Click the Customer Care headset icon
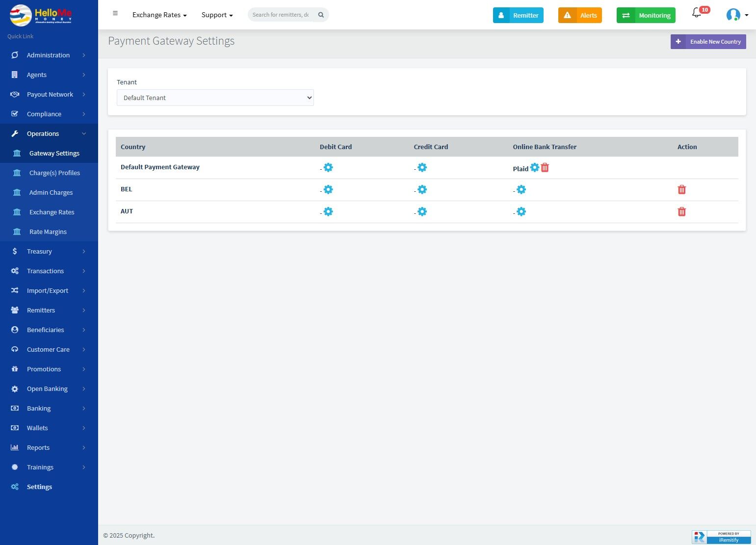The width and height of the screenshot is (756, 545). (x=15, y=349)
